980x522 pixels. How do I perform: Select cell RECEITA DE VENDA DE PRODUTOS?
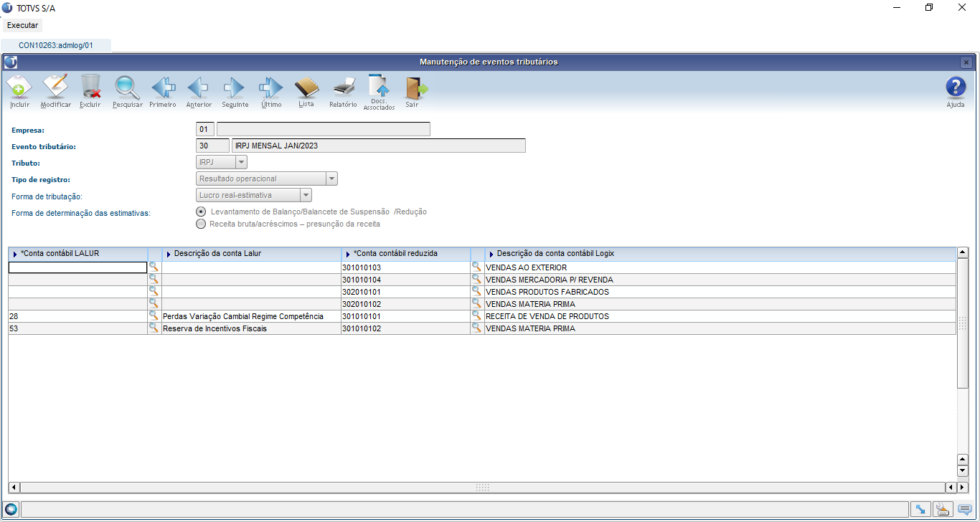(x=720, y=316)
